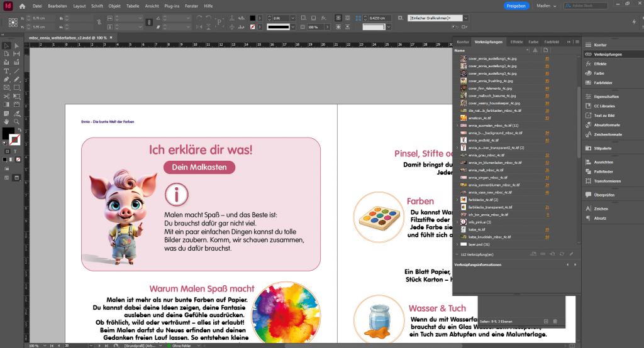Select the Zoom magnifier tool
The image size is (644, 348).
pos(15,121)
